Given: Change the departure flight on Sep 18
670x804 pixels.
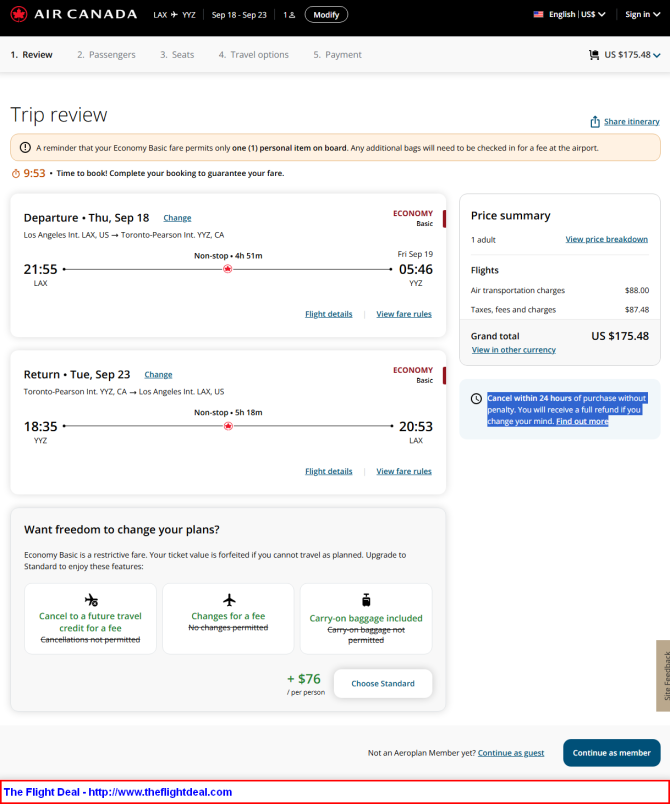Looking at the screenshot, I should point(177,218).
